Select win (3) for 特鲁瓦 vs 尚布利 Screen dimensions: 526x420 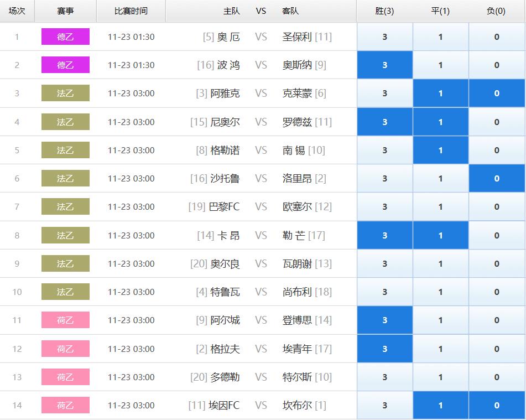[x=385, y=292]
